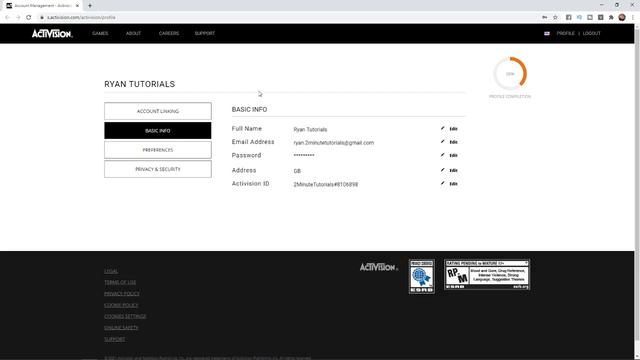Screen dimensions: 640x360
Task: Open the SUPPORT menu in header
Action: click(204, 33)
